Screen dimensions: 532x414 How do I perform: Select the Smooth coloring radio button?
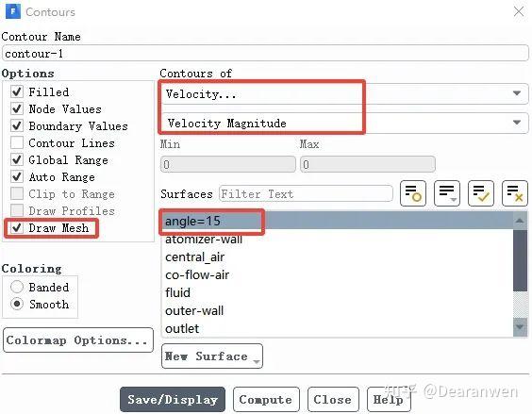pyautogui.click(x=17, y=304)
